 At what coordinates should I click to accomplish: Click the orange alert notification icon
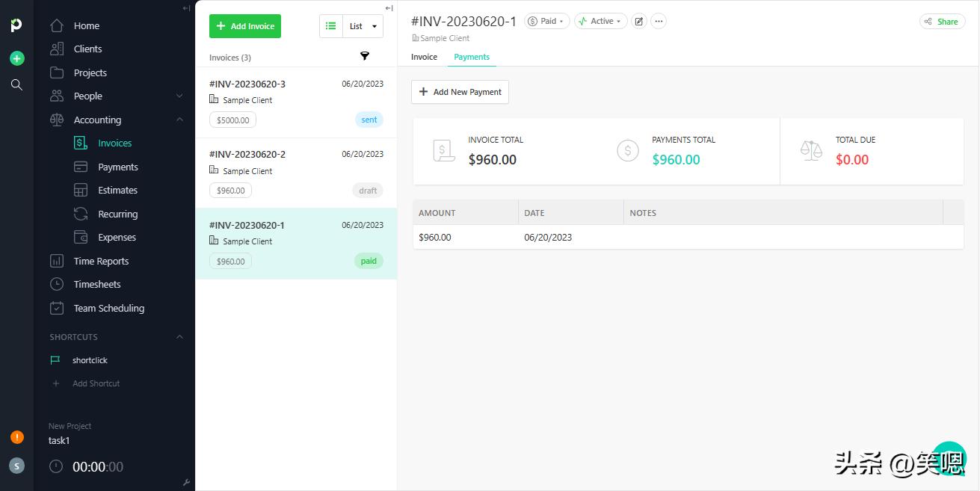[16, 437]
